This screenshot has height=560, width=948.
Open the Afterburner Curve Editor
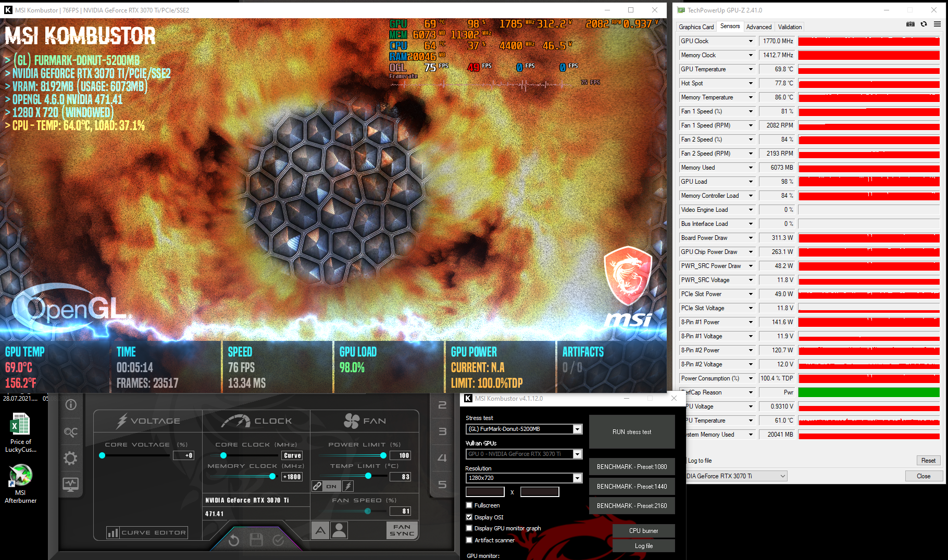pos(147,532)
